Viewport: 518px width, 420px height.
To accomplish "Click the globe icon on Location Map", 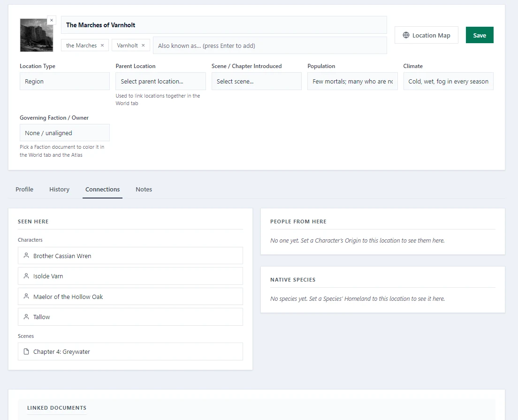I will pos(406,35).
